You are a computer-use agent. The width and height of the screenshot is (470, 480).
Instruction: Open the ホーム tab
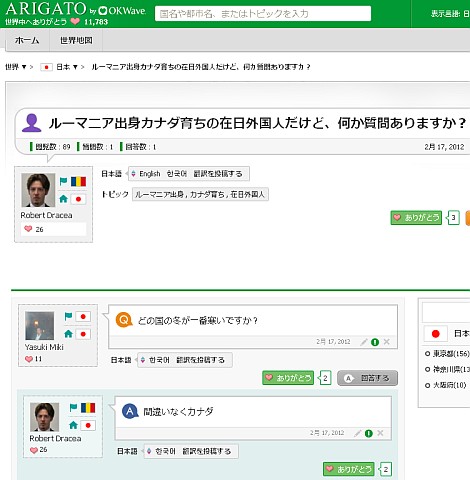[27, 40]
